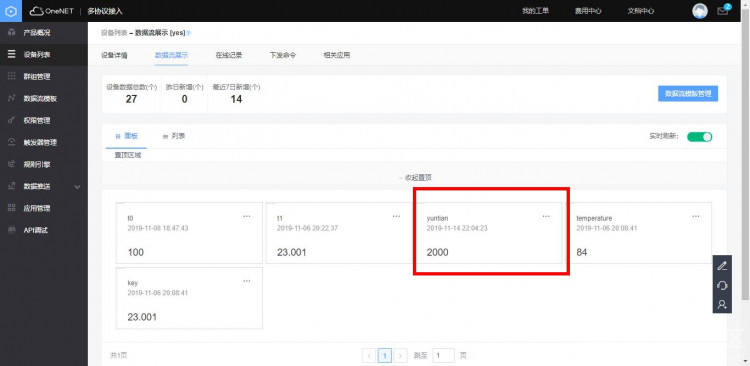The height and width of the screenshot is (366, 750).
Task: Click the blue hexagon console logo
Action: point(11,11)
